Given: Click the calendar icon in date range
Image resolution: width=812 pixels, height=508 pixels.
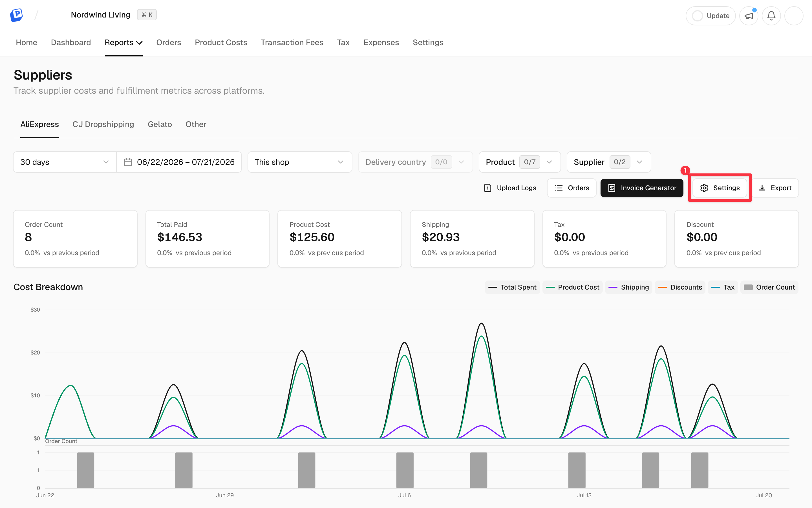Looking at the screenshot, I should point(128,162).
